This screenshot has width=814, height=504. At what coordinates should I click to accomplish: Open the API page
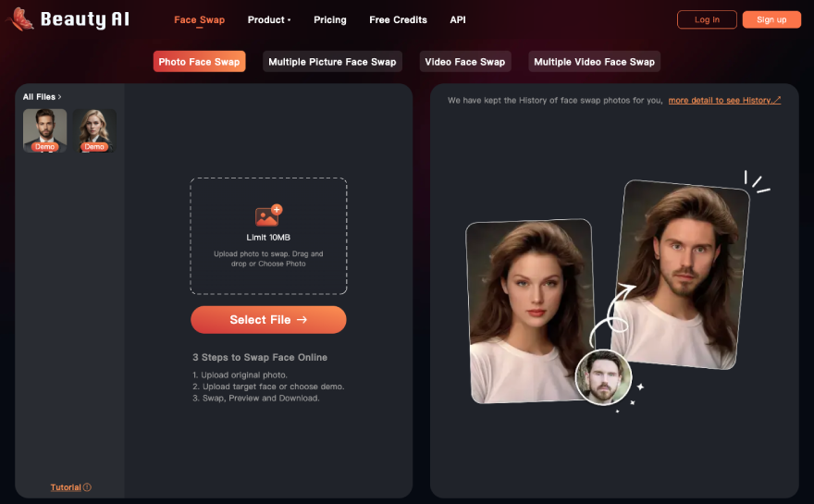click(458, 19)
